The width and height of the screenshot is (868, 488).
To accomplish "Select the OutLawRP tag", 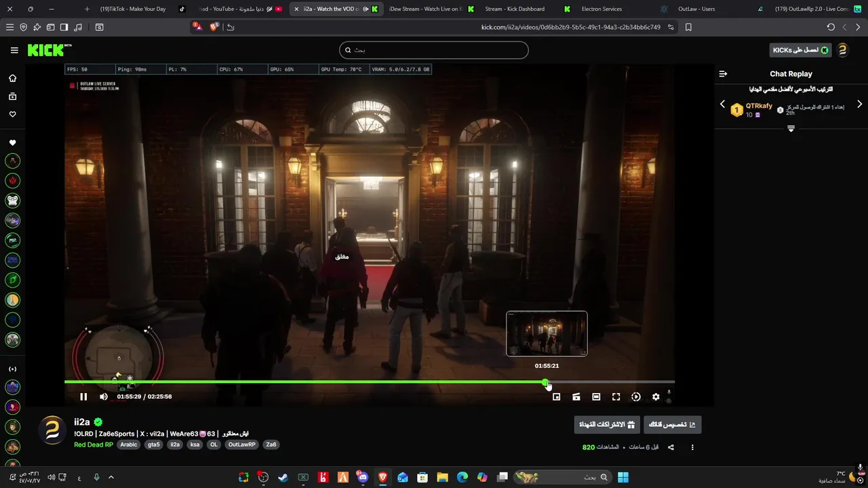I will [x=241, y=445].
